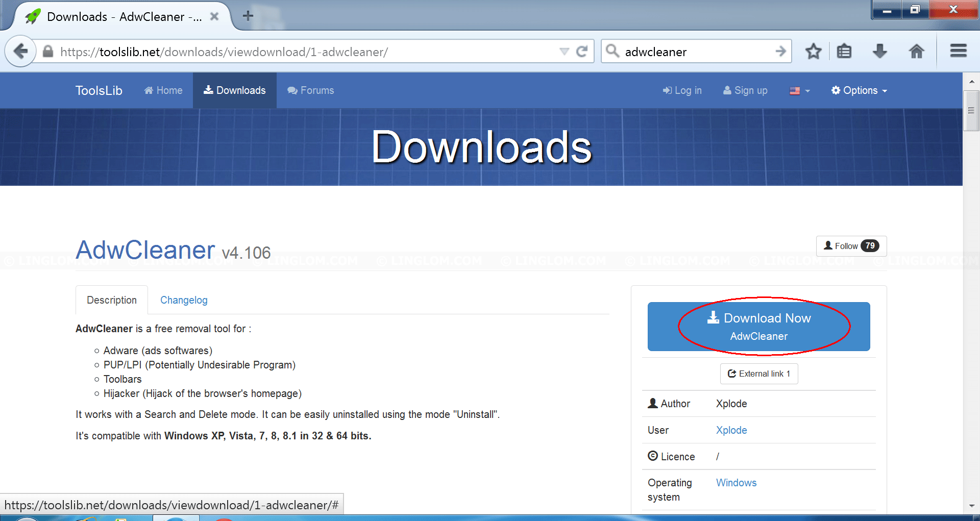Go to Home in site navigation
The height and width of the screenshot is (521, 980).
coord(163,90)
